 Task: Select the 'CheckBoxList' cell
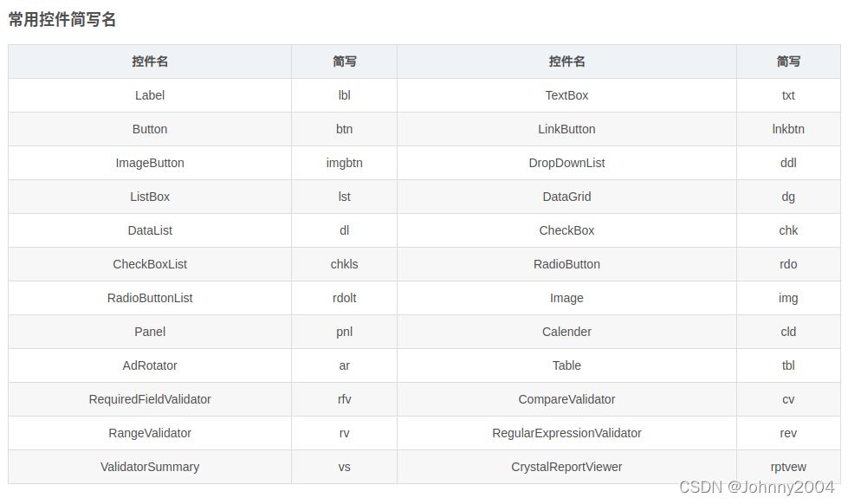tap(150, 264)
